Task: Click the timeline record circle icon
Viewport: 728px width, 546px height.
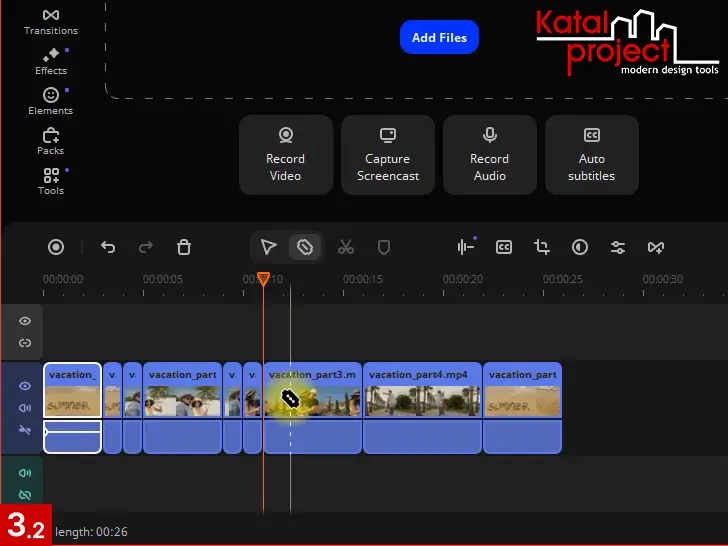Action: [56, 247]
